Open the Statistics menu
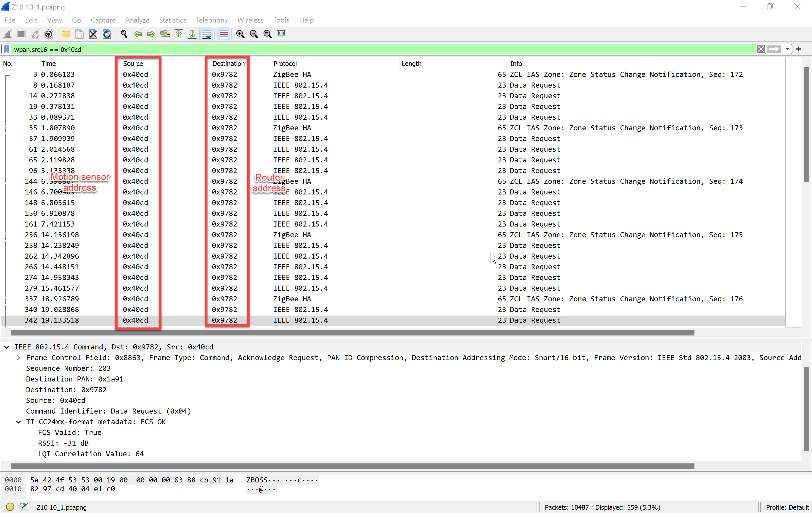The height and width of the screenshot is (513, 812). [172, 20]
